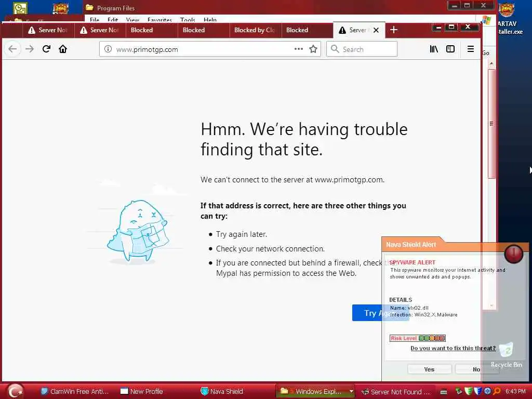The image size is (532, 399).
Task: Open Favorites menu in Program Files window
Action: click(x=159, y=20)
